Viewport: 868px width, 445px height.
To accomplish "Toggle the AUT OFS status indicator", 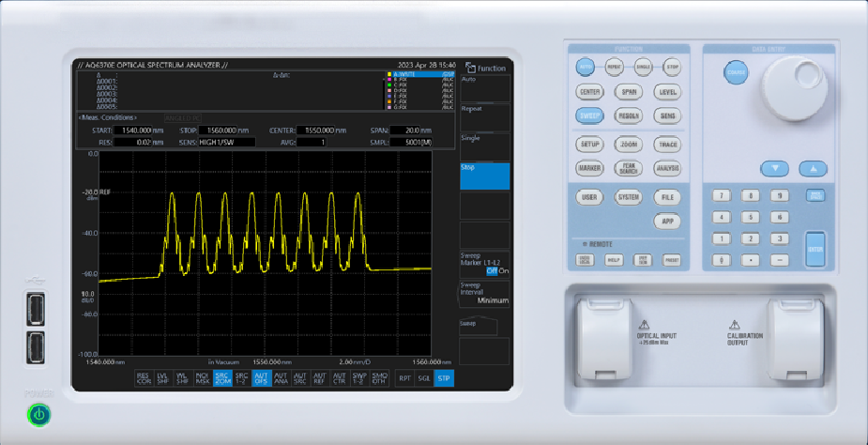I will [x=261, y=378].
